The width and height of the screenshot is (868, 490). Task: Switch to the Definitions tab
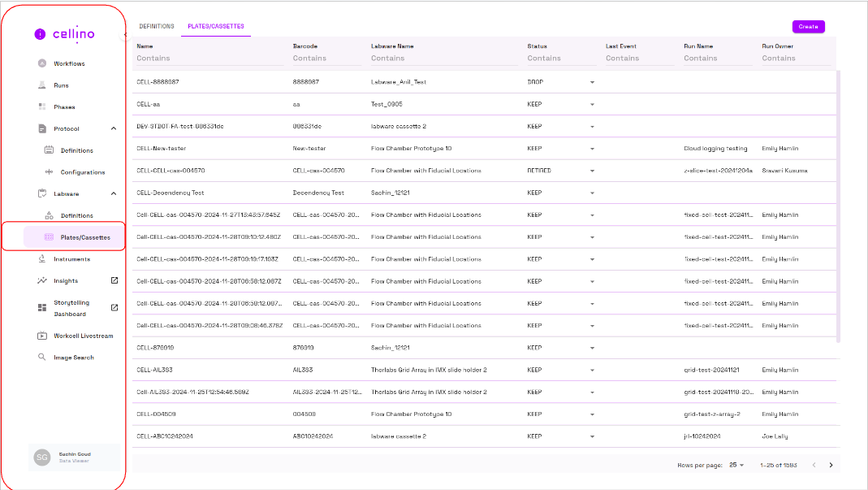(x=157, y=27)
